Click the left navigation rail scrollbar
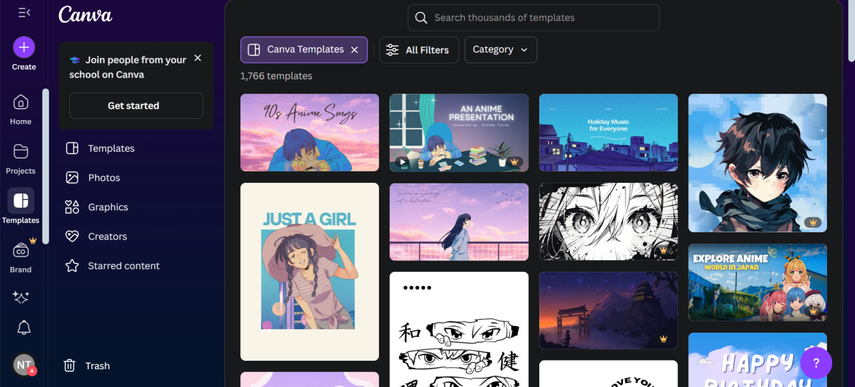 (x=46, y=166)
